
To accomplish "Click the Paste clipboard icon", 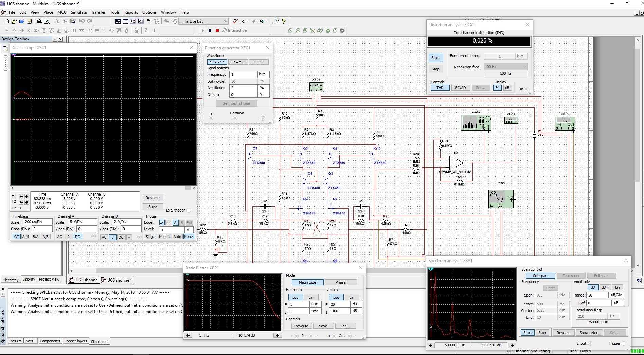I will coord(72,21).
